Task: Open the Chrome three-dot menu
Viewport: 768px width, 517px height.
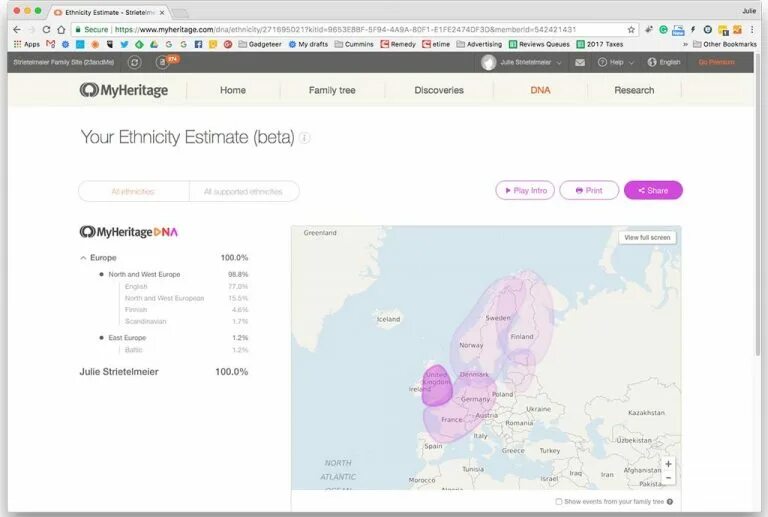Action: [752, 29]
